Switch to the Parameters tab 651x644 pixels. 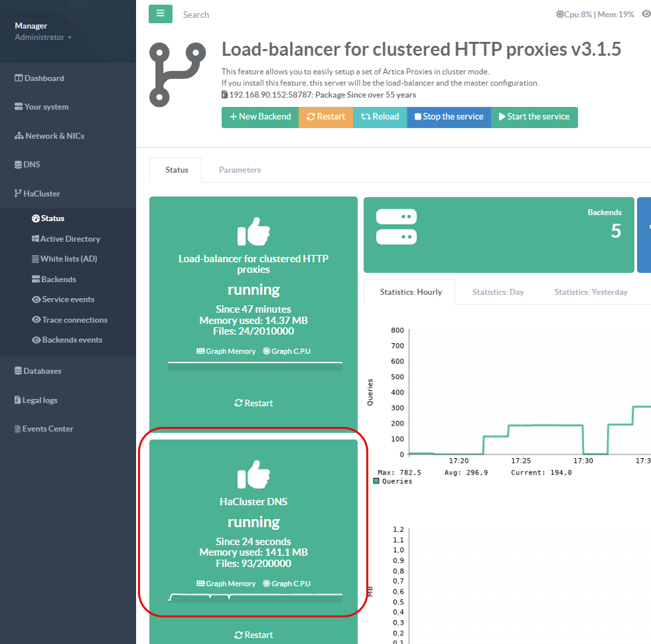pyautogui.click(x=240, y=170)
